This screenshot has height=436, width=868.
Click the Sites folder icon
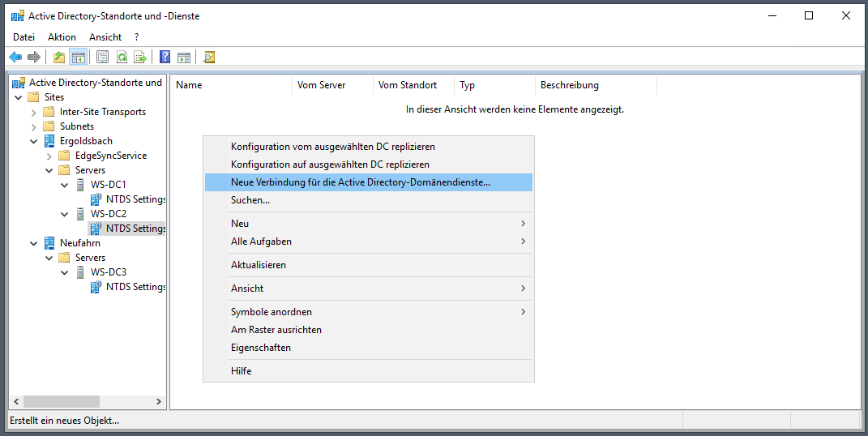click(x=34, y=96)
